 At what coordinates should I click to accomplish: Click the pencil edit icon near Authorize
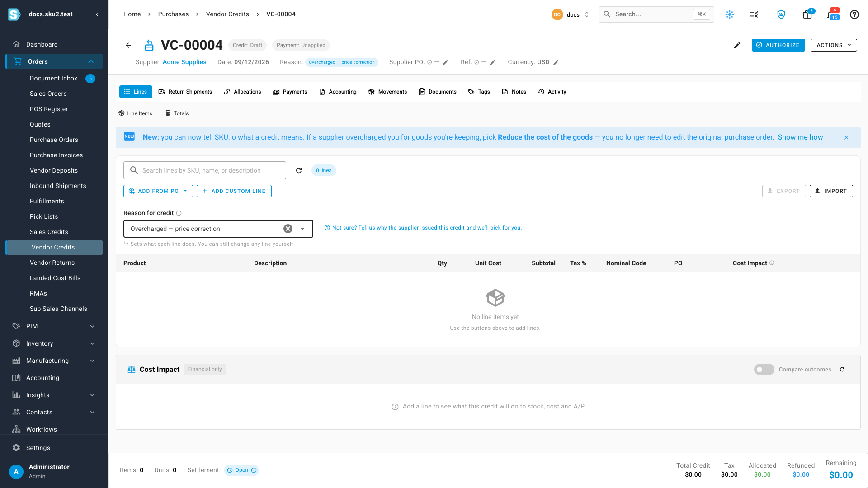(737, 45)
